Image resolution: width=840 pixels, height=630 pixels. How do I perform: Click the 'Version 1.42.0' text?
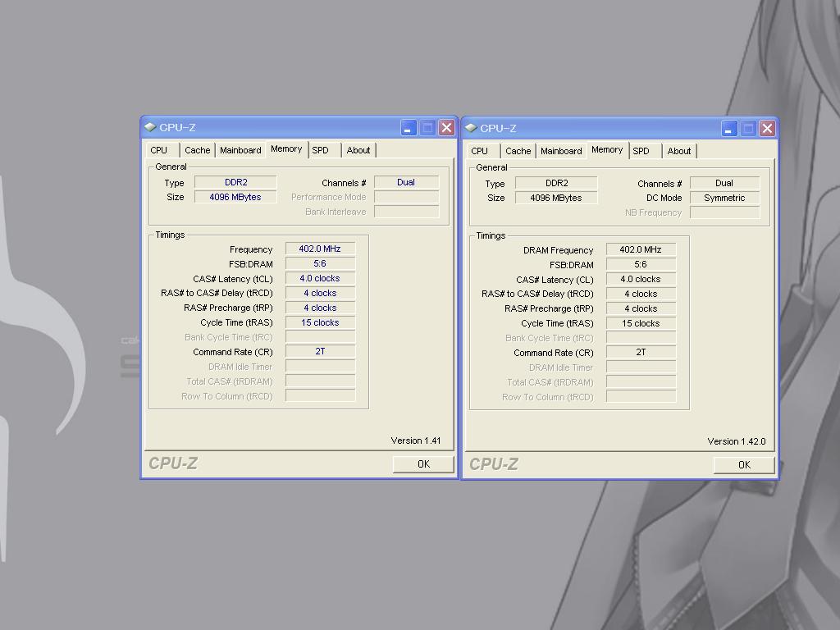737,442
